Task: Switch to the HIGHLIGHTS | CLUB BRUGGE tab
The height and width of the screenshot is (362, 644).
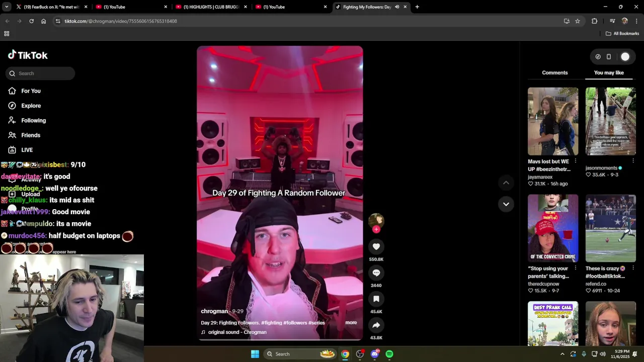Action: point(211,7)
